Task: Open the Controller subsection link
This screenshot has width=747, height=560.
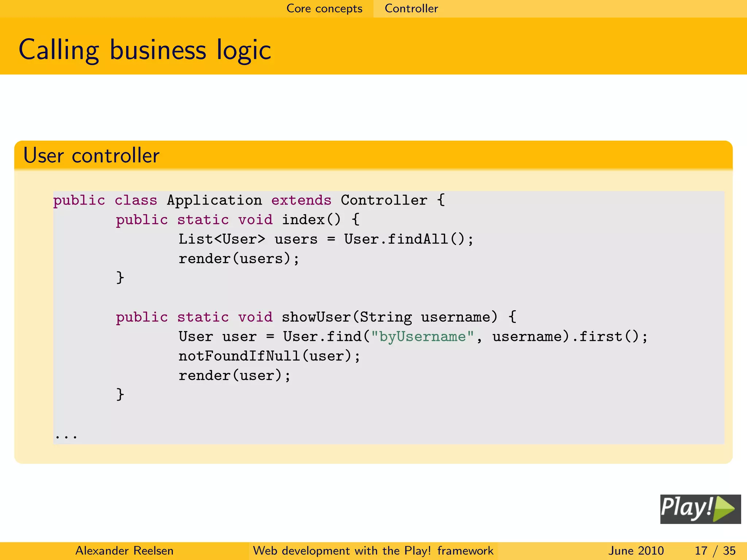Action: coord(411,8)
